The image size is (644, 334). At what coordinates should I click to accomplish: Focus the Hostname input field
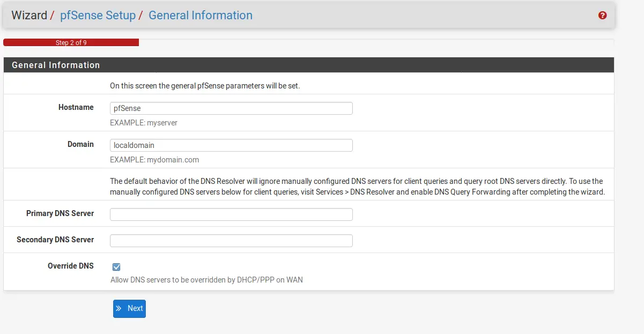pos(231,108)
